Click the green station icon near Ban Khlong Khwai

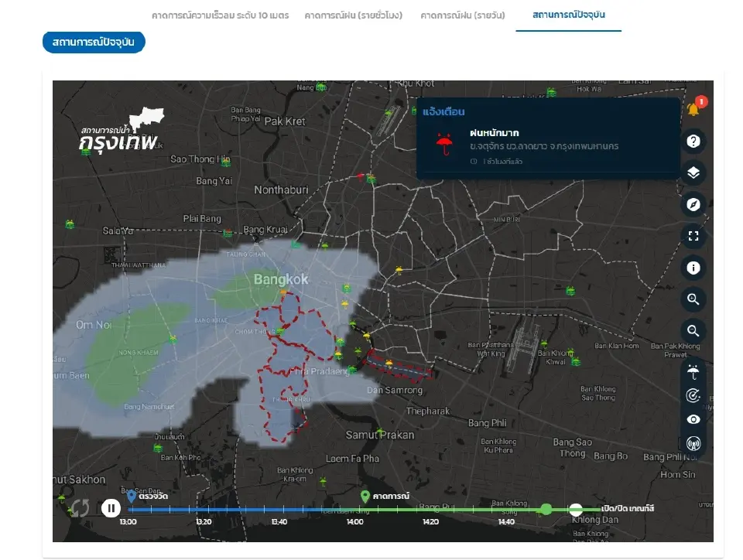576,362
